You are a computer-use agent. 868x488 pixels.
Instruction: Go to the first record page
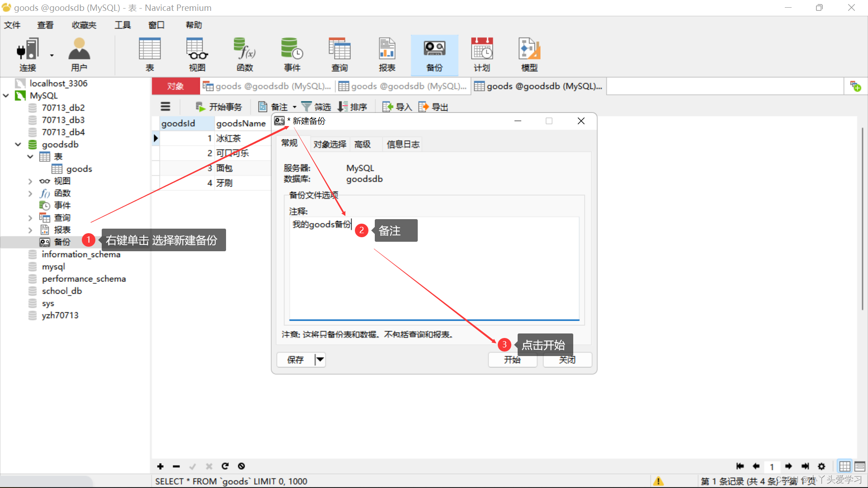pos(740,466)
